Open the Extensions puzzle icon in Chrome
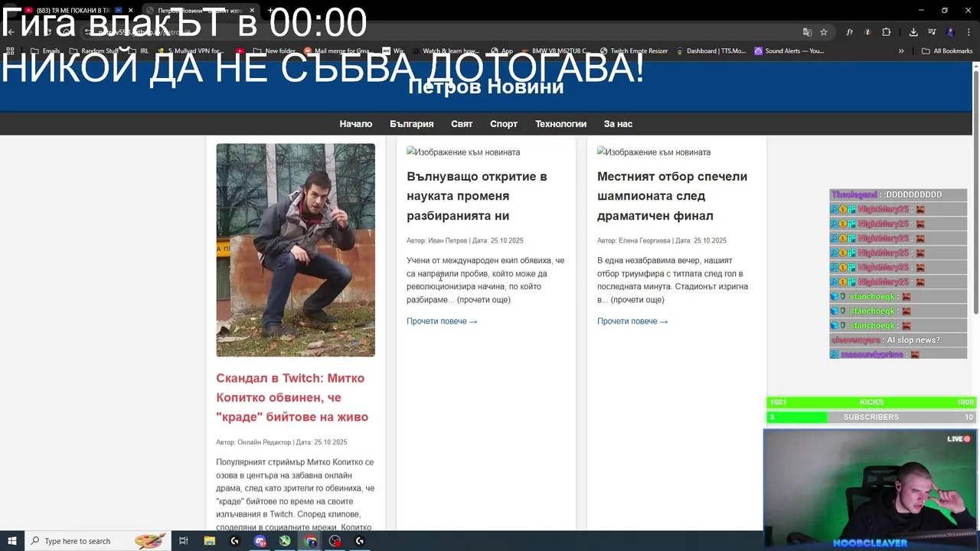 (x=886, y=32)
